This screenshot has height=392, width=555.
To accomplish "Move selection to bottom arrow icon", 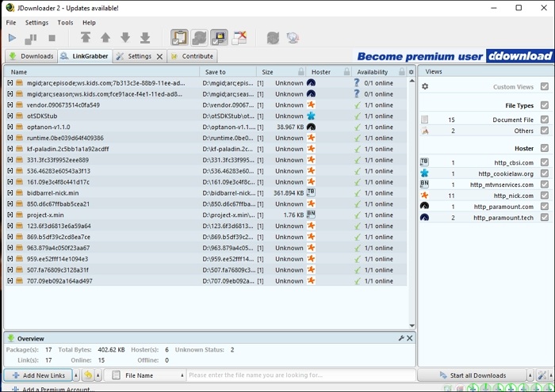I will click(x=145, y=37).
